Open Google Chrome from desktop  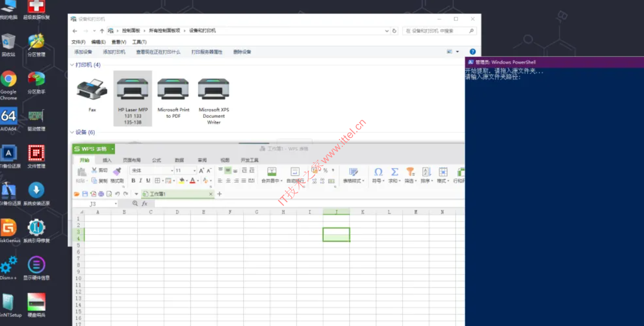[x=8, y=80]
